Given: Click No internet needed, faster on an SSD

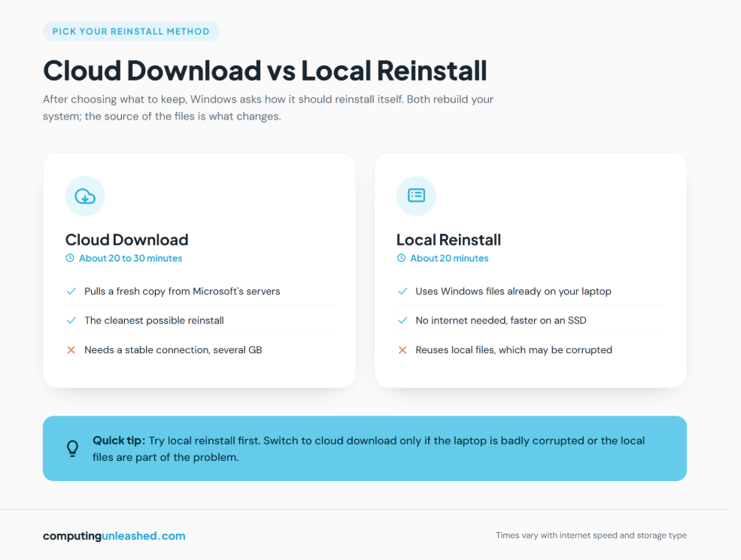Looking at the screenshot, I should click(x=501, y=321).
